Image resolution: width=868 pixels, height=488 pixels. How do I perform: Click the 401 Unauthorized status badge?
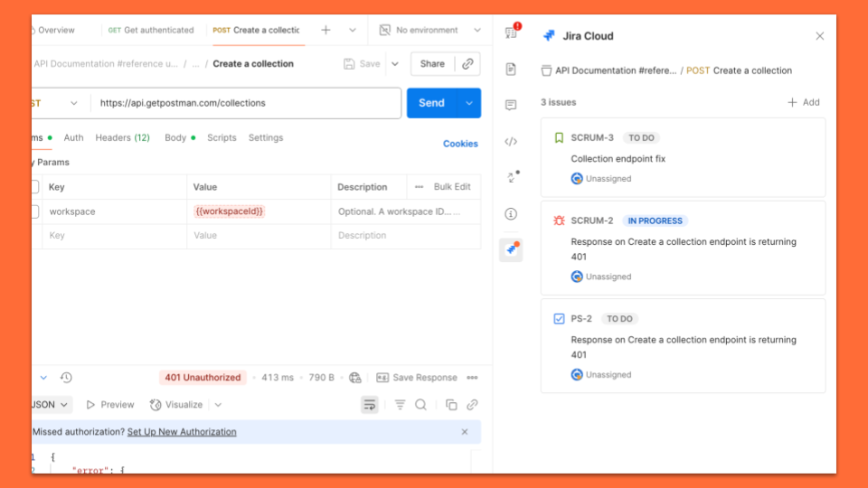pos(203,378)
